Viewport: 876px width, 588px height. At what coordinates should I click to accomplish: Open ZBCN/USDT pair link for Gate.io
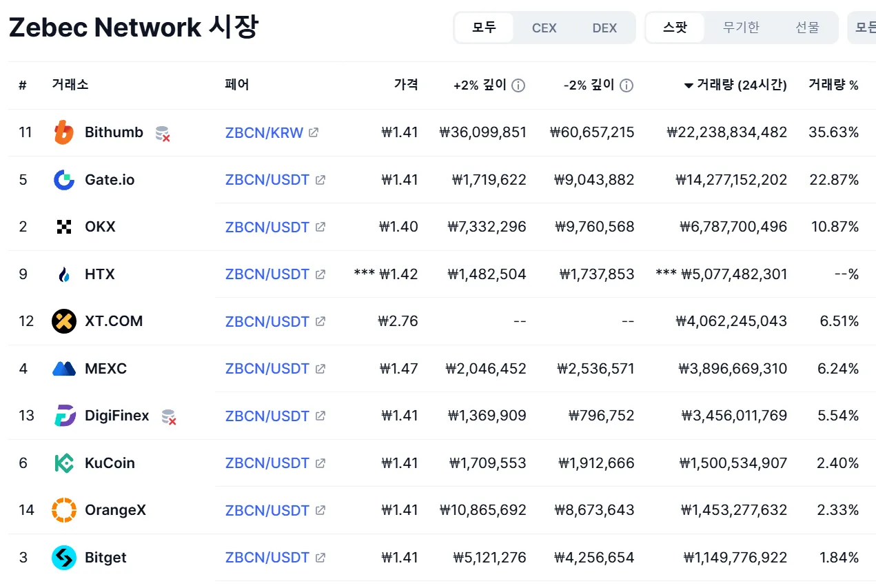[267, 180]
